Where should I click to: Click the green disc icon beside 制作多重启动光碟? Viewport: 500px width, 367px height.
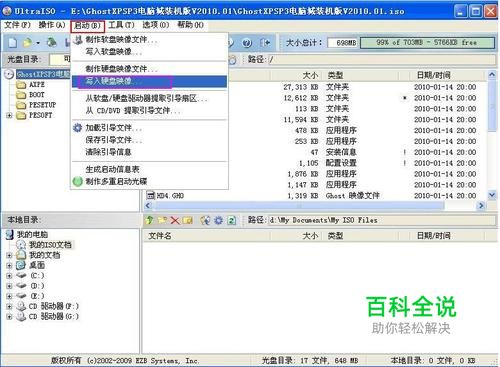[x=78, y=181]
